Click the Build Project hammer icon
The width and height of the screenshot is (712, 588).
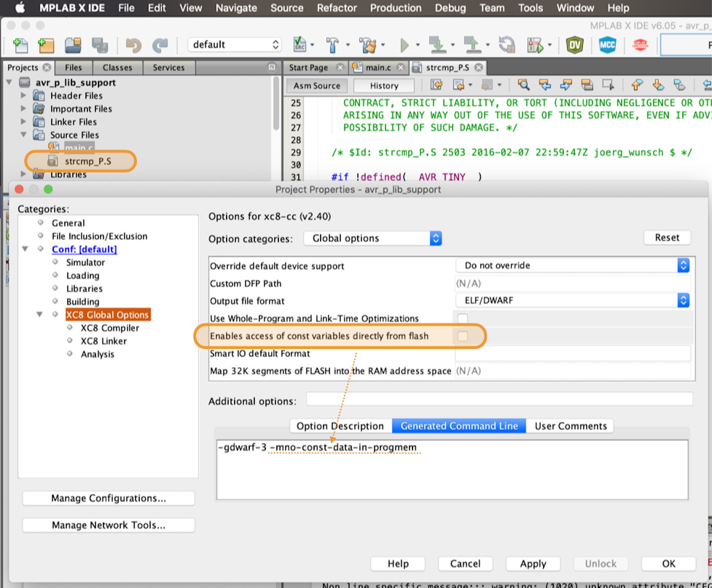(x=332, y=45)
